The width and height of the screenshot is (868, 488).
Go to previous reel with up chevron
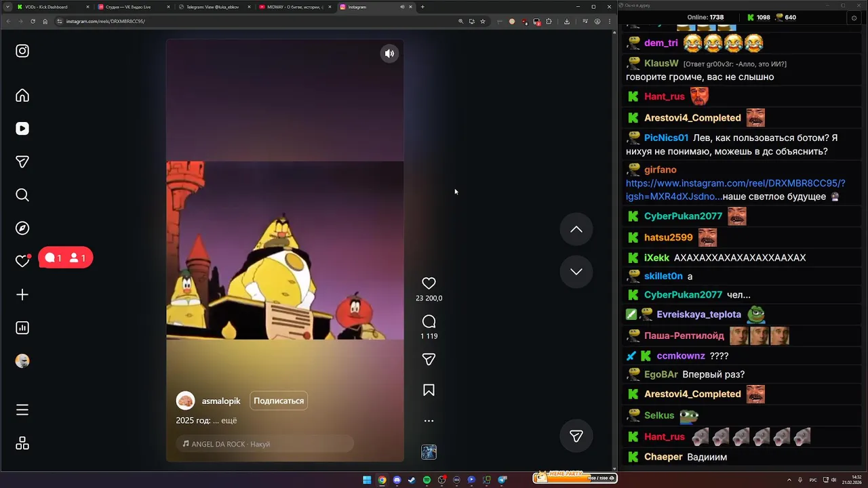(576, 230)
